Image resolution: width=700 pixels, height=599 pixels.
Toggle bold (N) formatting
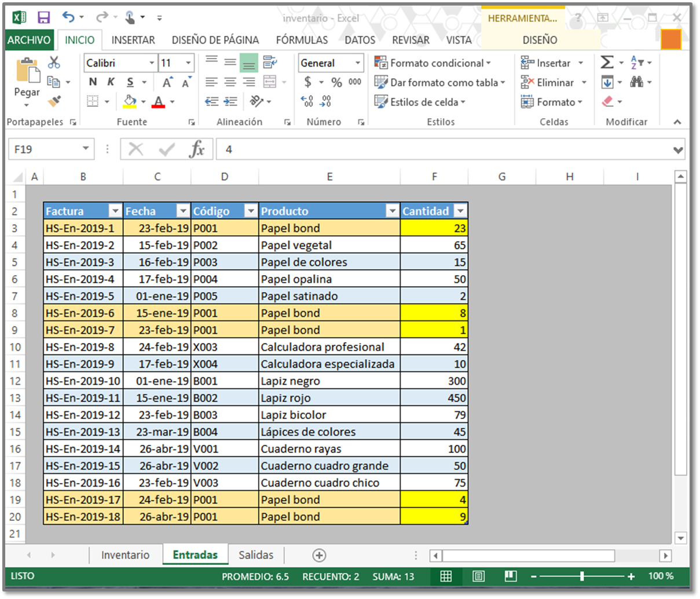click(x=93, y=82)
